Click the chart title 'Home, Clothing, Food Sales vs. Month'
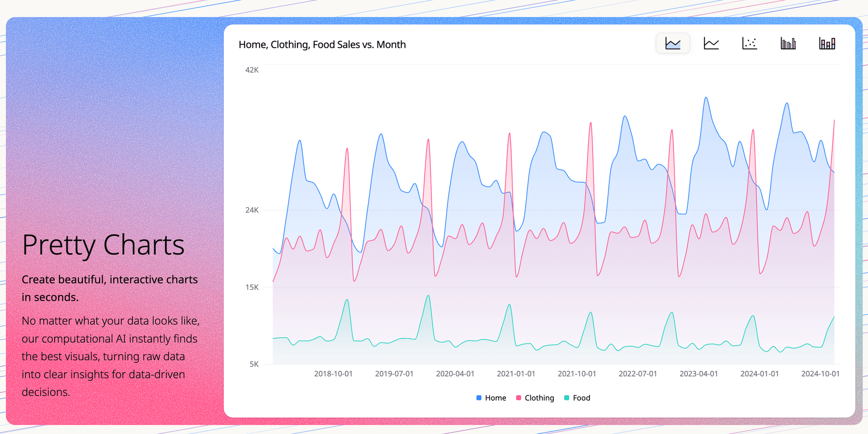This screenshot has height=434, width=868. (x=322, y=45)
